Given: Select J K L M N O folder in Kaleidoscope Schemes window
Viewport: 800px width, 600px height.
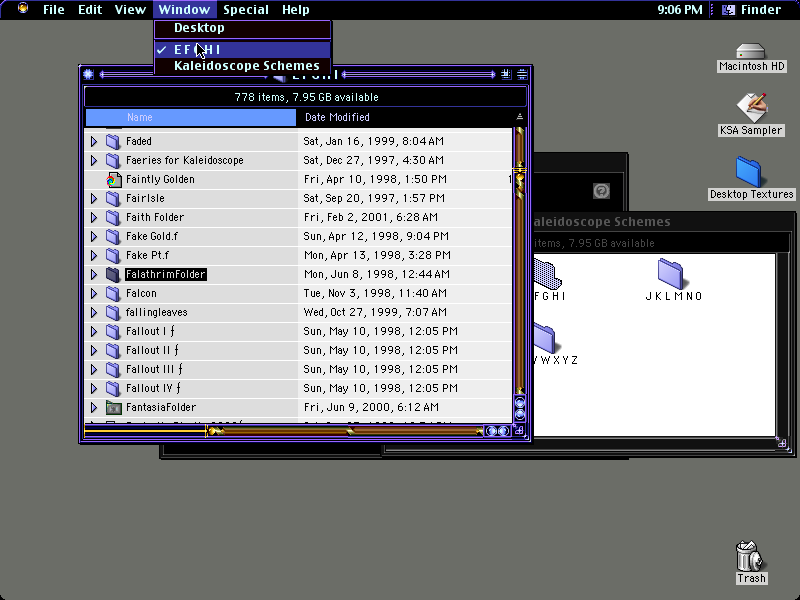Looking at the screenshot, I should (671, 273).
